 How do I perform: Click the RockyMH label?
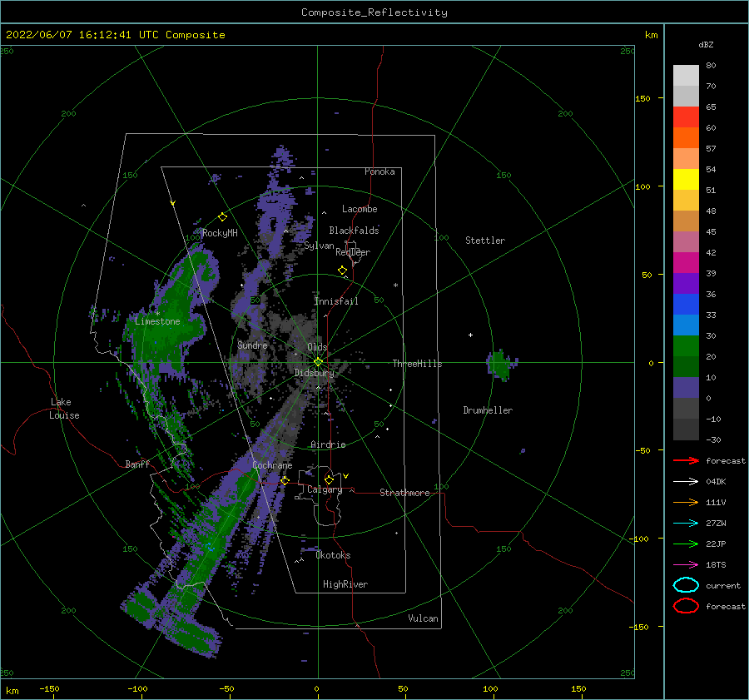click(220, 233)
